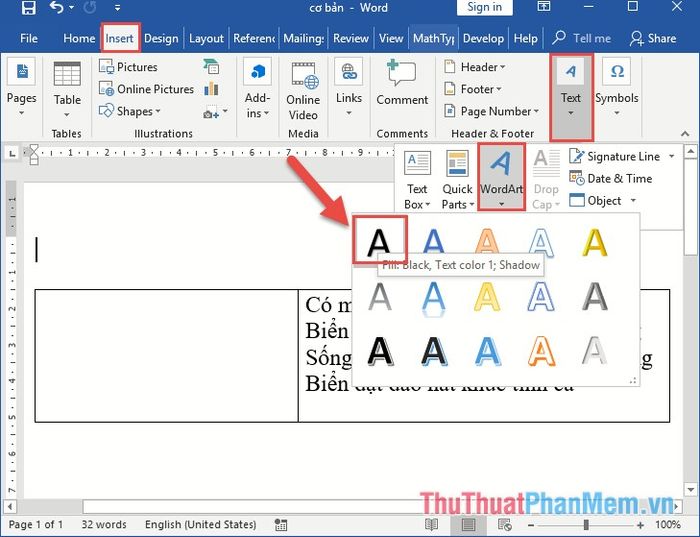
Task: Click the Text Box button
Action: point(417,179)
